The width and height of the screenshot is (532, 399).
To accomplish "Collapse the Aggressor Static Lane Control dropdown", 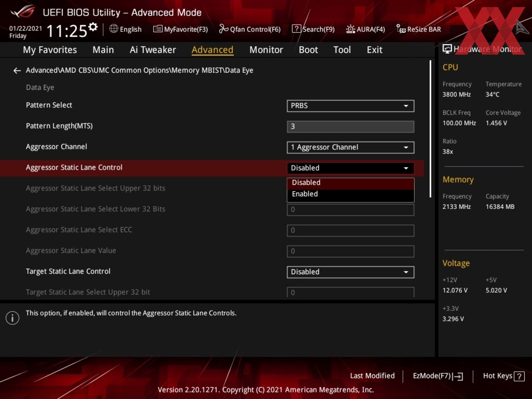I will coord(350,168).
